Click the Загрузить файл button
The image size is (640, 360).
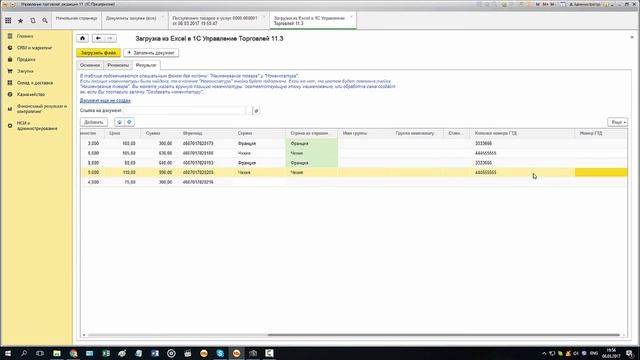[x=98, y=53]
